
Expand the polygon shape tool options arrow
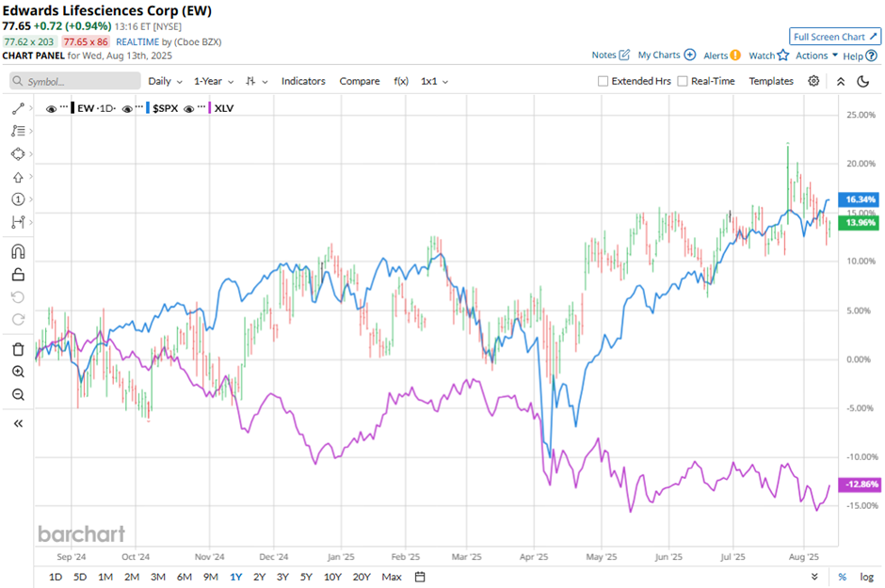[30, 154]
